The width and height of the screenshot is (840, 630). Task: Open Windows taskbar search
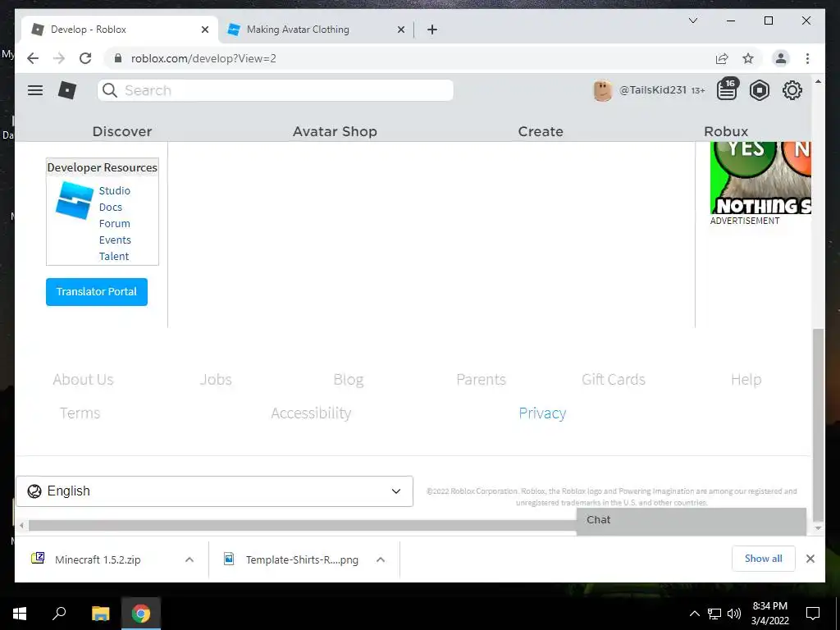point(59,613)
